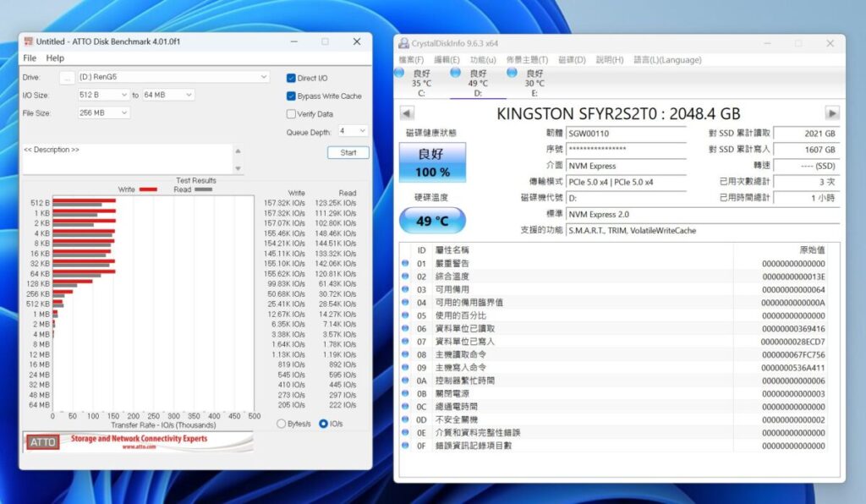Open the File menu in ATTO
Image resolution: width=866 pixels, height=504 pixels.
click(x=30, y=58)
